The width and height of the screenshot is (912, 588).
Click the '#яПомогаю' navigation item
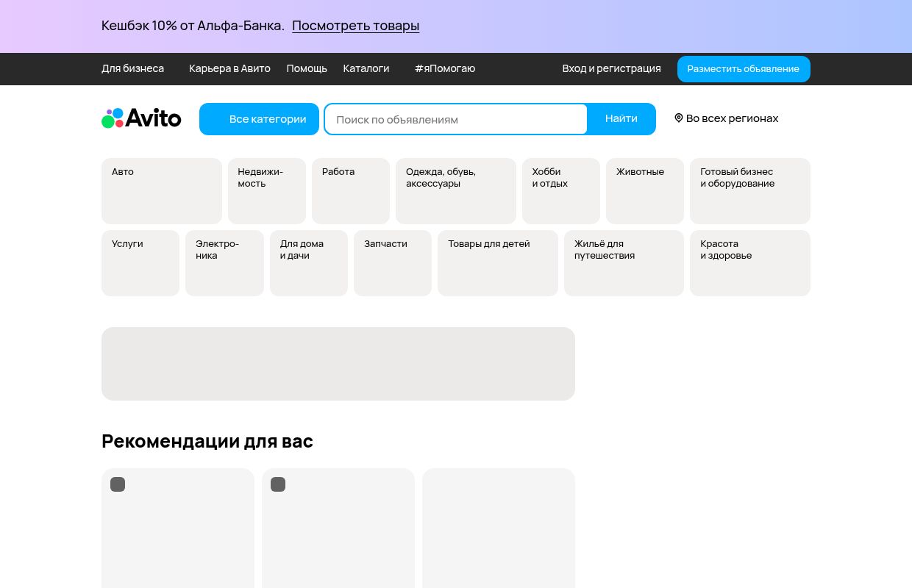pos(444,68)
